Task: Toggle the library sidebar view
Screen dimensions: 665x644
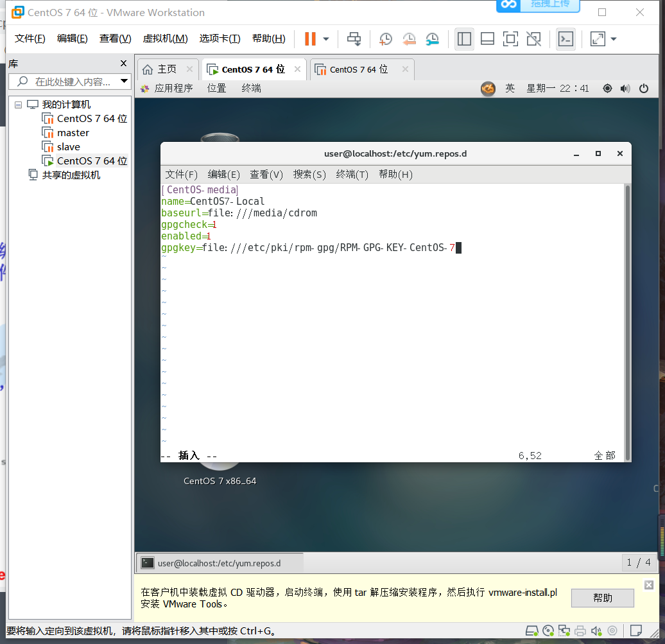Action: click(464, 39)
